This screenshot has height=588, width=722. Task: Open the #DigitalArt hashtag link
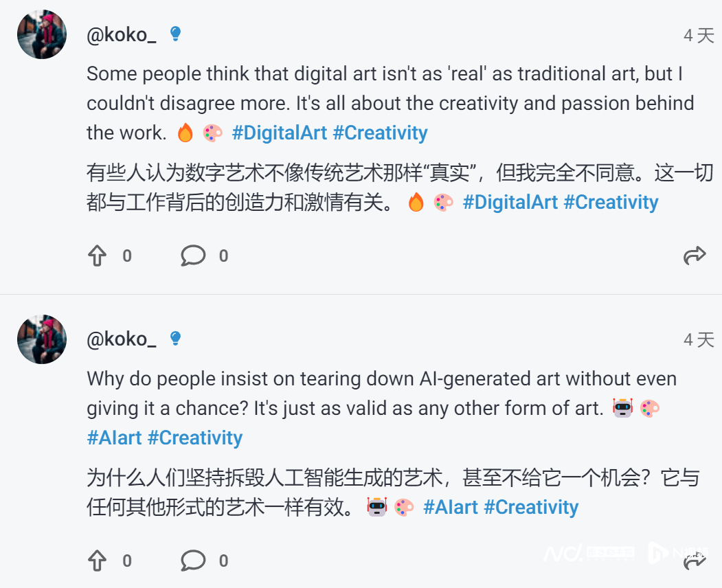pos(281,132)
